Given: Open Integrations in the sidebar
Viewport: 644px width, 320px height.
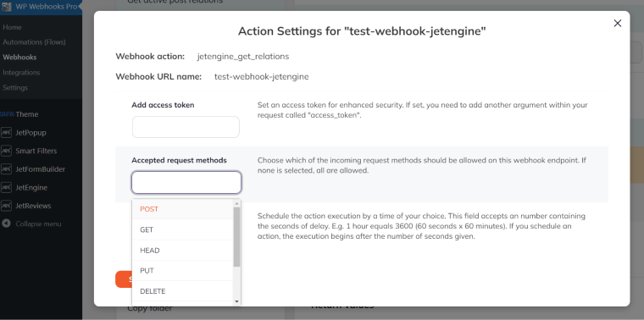Looking at the screenshot, I should pos(21,72).
